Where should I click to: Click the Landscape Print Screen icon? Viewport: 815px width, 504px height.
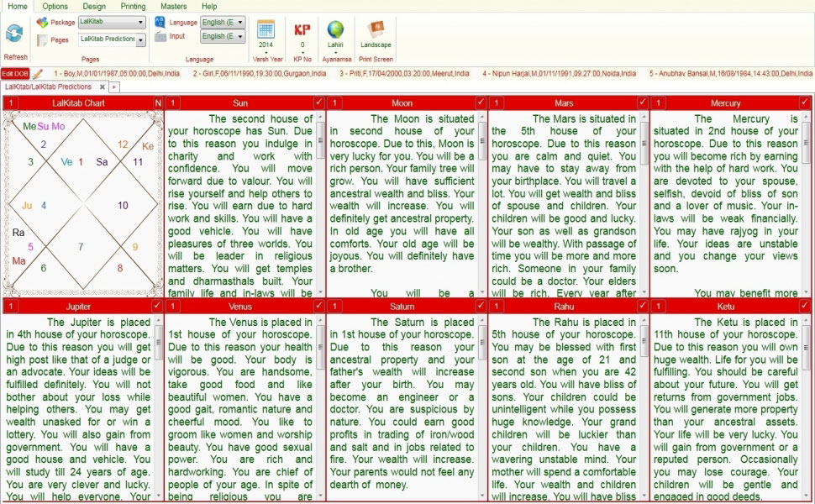pos(376,29)
